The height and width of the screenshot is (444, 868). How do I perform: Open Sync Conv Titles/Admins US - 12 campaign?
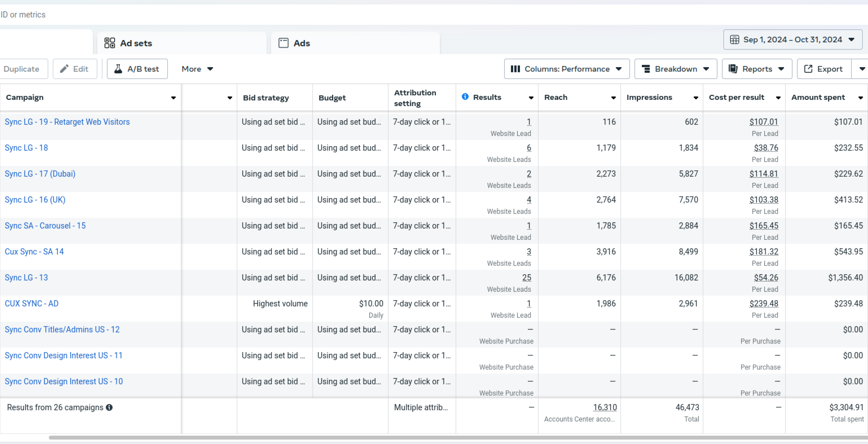click(x=62, y=329)
